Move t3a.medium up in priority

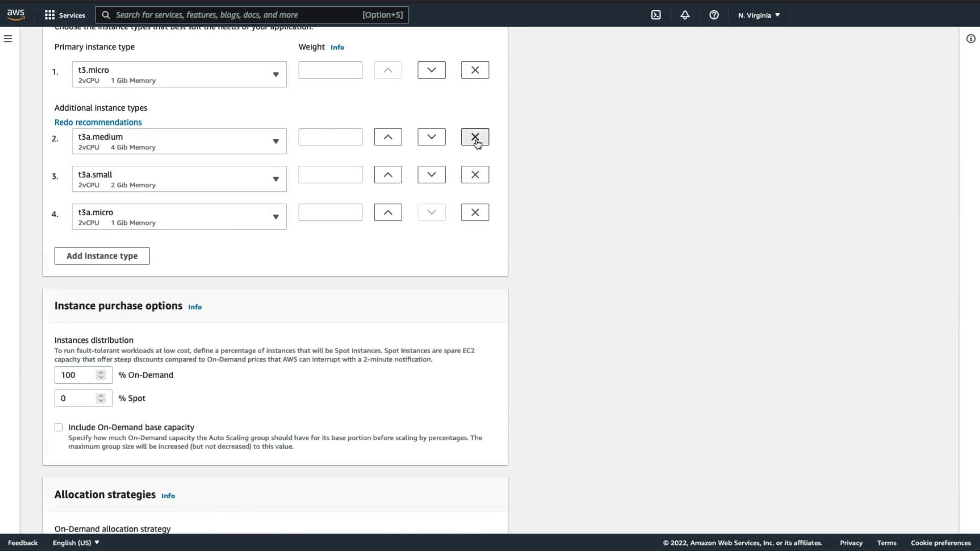388,137
